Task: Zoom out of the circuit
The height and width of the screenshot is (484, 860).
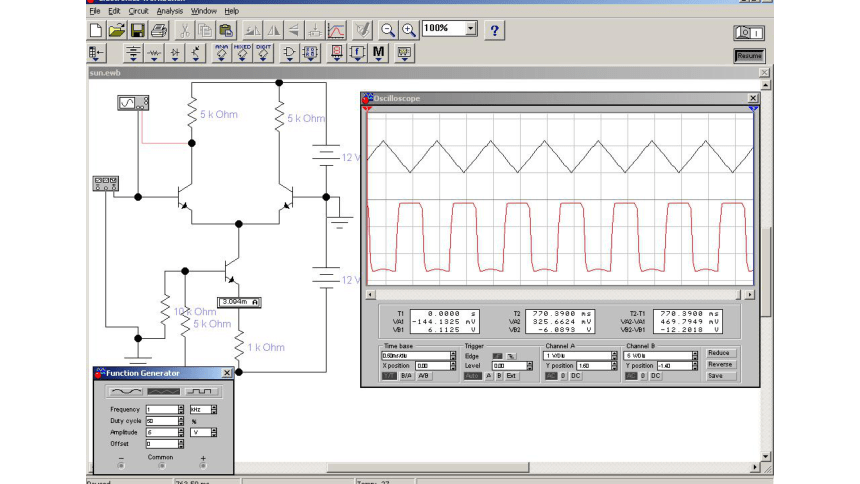Action: coord(388,30)
